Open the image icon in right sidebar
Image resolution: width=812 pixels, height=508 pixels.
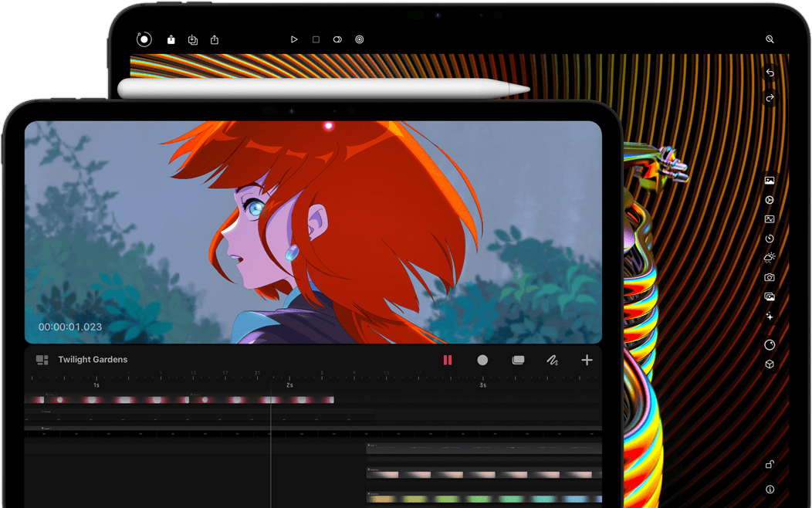coord(770,180)
